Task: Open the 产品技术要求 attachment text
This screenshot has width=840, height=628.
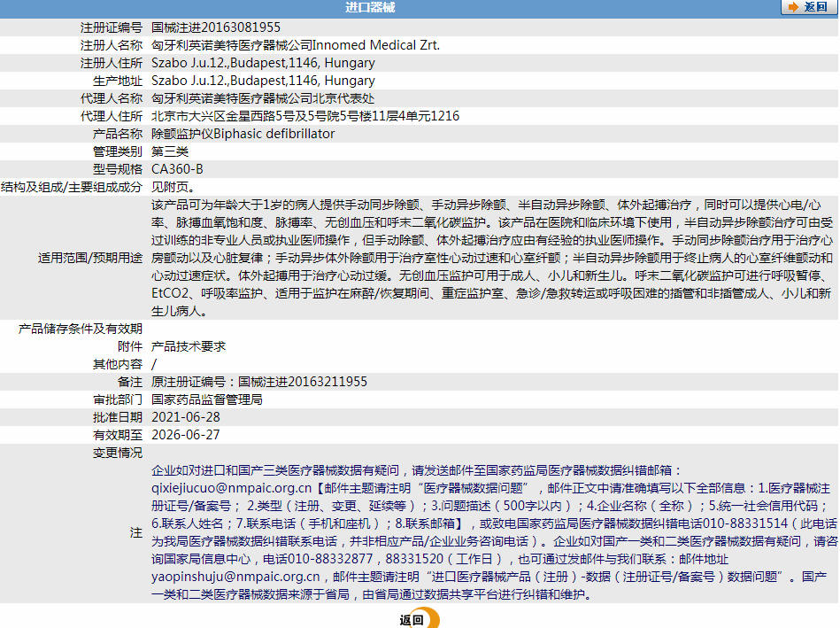Action: tap(189, 346)
